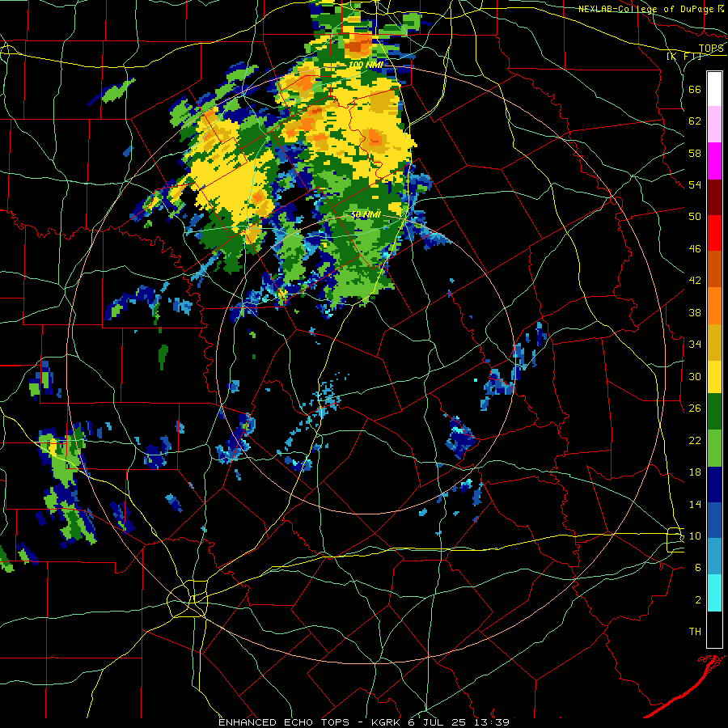Image resolution: width=728 pixels, height=728 pixels.
Task: Click the magenta 58 color band
Action: 714,161
